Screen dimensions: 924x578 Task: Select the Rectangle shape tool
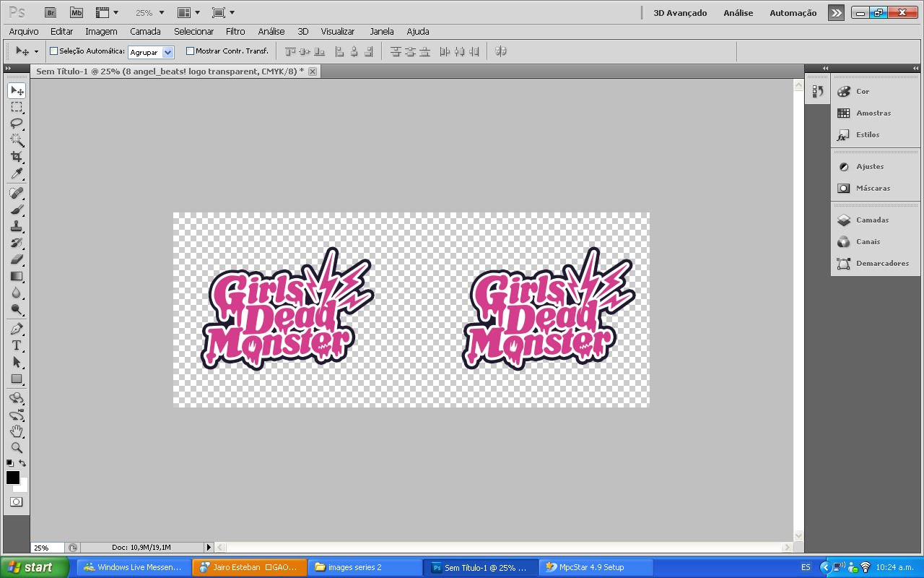pos(17,379)
